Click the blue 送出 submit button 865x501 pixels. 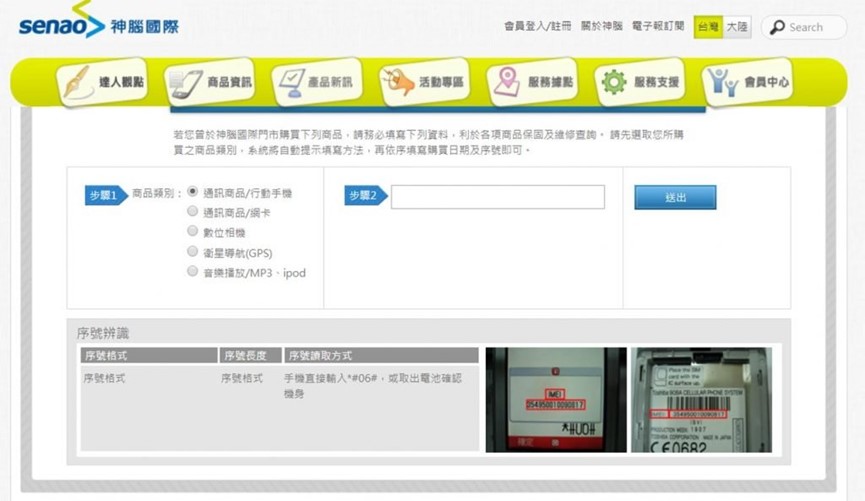pyautogui.click(x=675, y=197)
